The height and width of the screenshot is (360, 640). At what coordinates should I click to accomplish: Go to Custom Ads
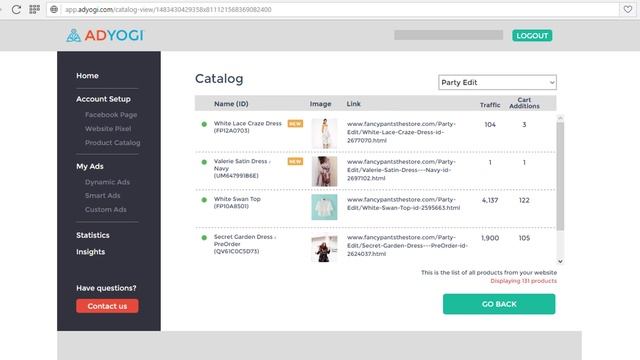pos(106,209)
